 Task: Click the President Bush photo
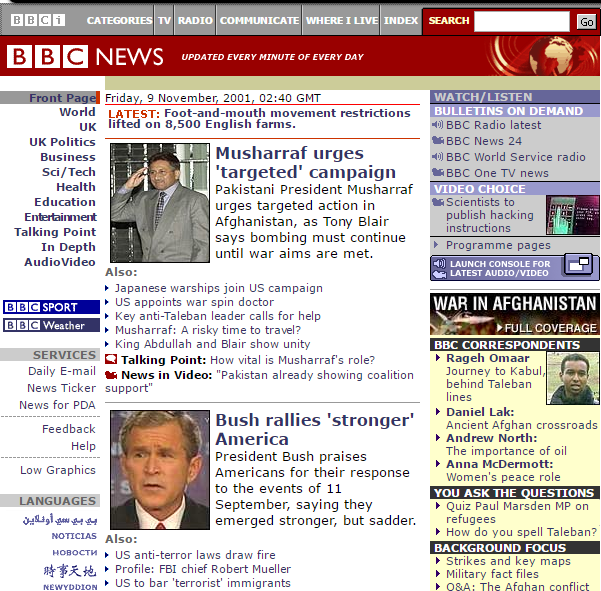click(x=160, y=470)
